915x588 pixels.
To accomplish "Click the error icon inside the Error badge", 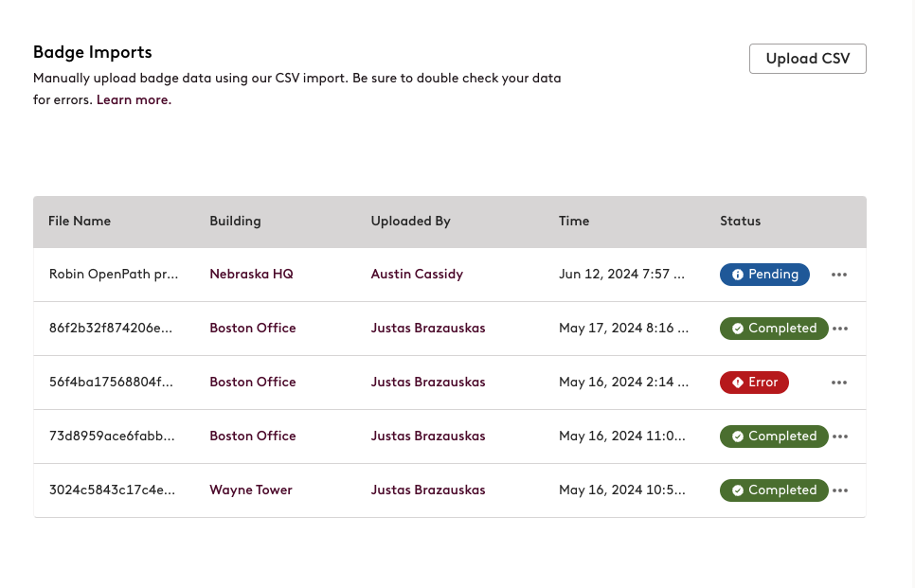I will click(x=737, y=382).
